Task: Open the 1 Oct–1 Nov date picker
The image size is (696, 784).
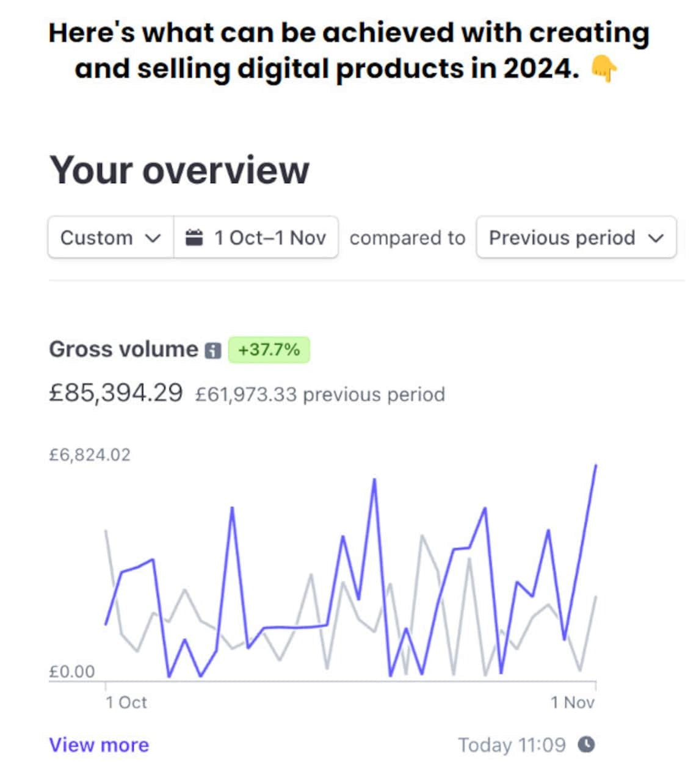Action: click(256, 237)
